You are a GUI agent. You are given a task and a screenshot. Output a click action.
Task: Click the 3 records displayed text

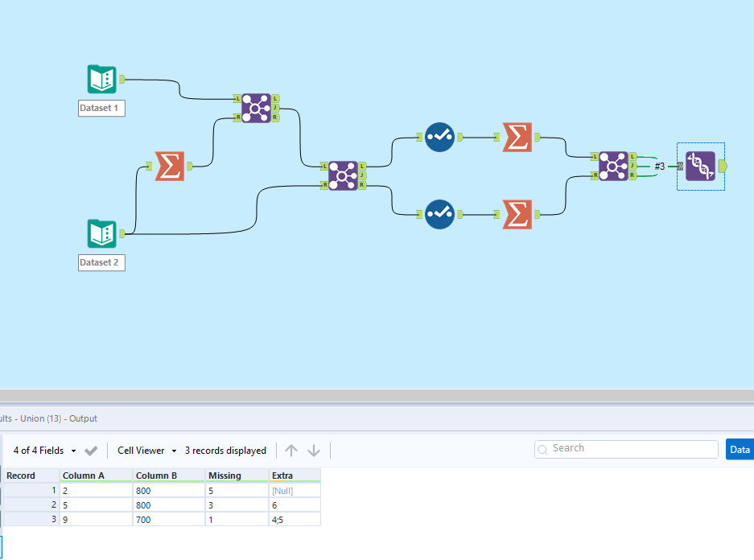point(225,451)
